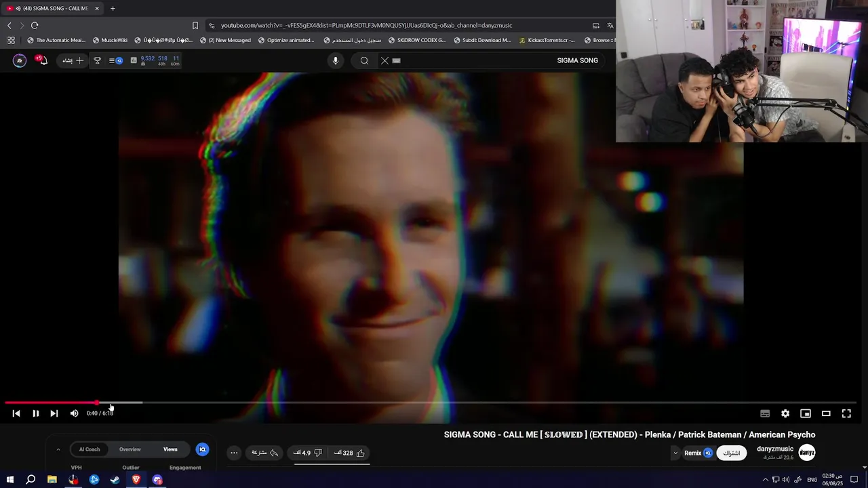
Task: Open video player settings gear
Action: tap(785, 413)
